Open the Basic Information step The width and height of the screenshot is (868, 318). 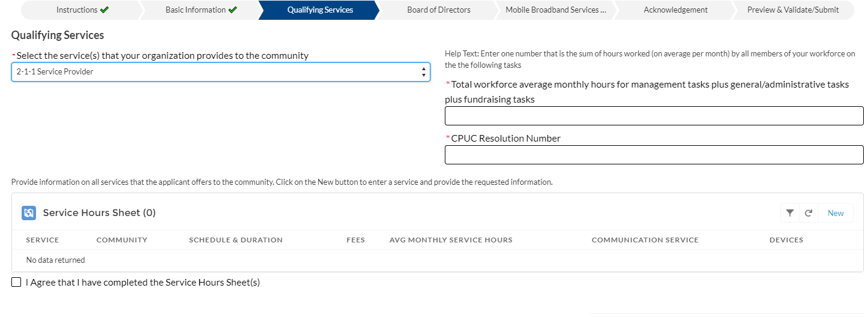pyautogui.click(x=200, y=10)
